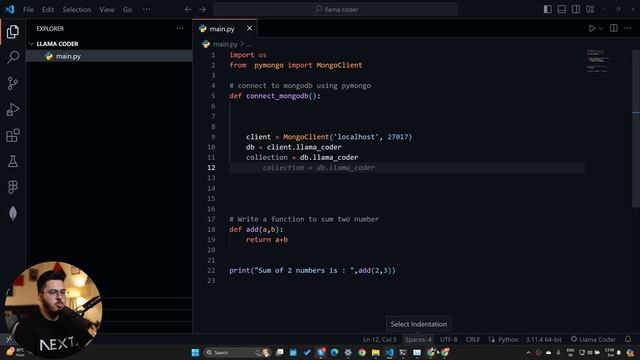Open Windows Start menu
This screenshot has height=360, width=640.
[195, 352]
